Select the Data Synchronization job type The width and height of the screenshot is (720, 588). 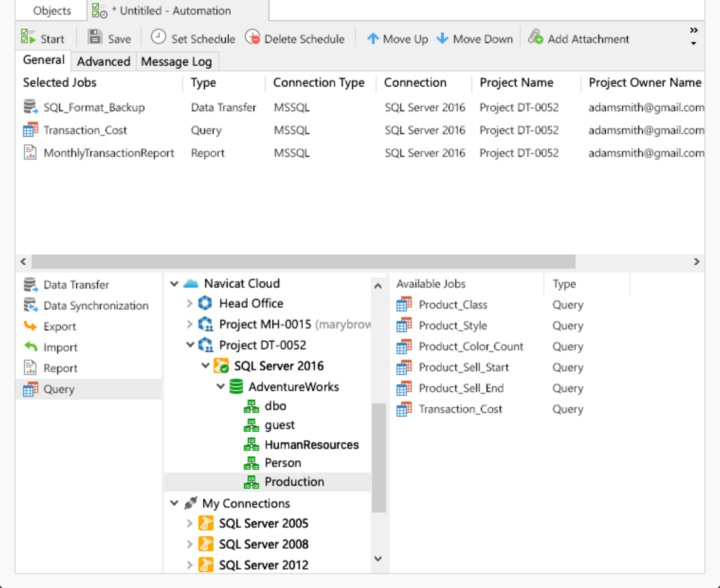click(x=95, y=306)
